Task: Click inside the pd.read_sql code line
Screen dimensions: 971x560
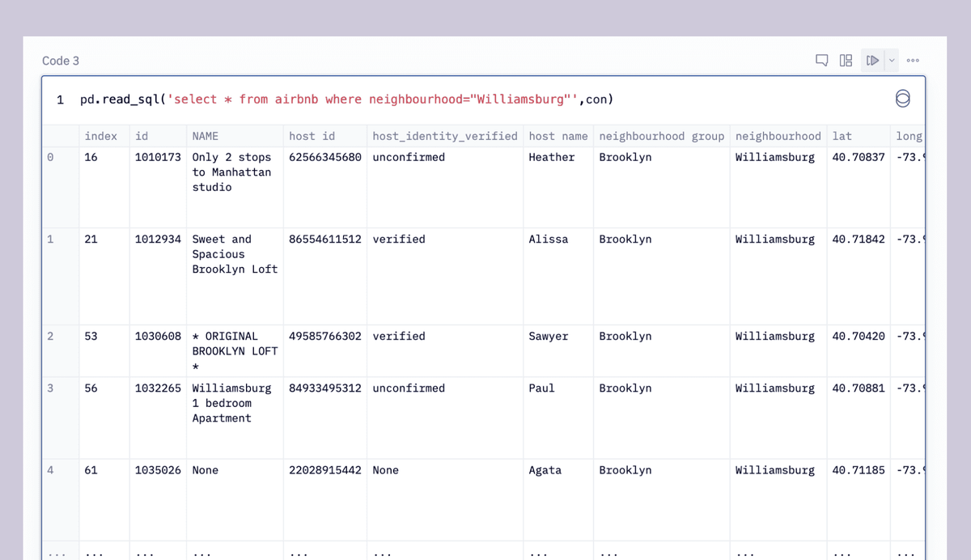Action: click(x=346, y=100)
